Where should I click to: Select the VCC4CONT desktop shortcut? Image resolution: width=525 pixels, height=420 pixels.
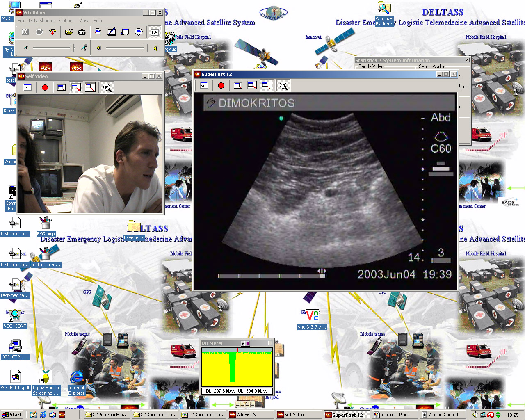coord(15,319)
